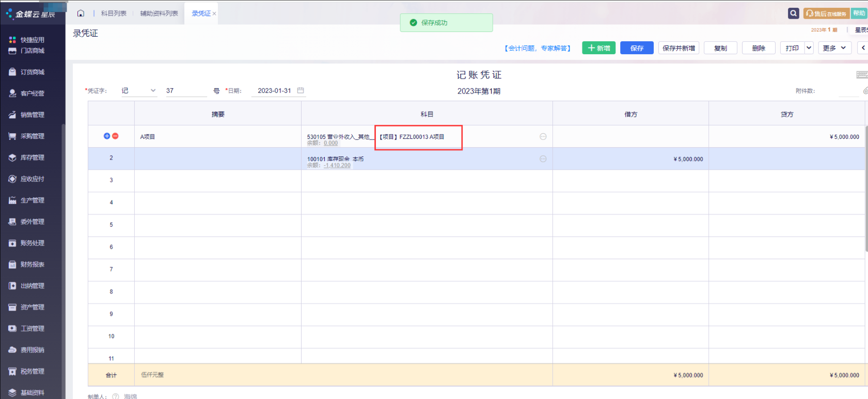Image resolution: width=868 pixels, height=399 pixels.
Task: Click the search magnifier icon at top right
Action: click(x=794, y=13)
